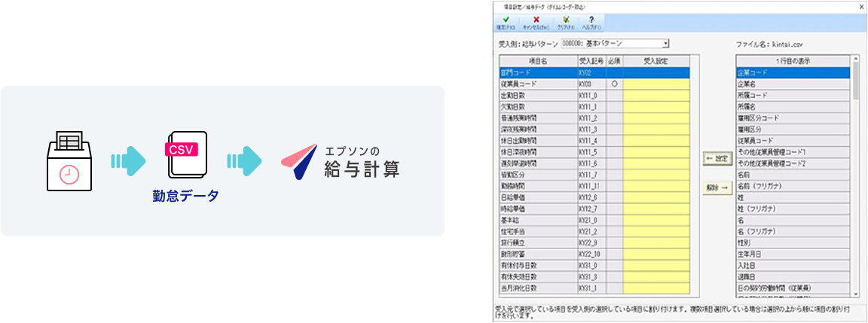This screenshot has height=323, width=868.
Task: Click the red X キャンセル icon
Action: 536,21
